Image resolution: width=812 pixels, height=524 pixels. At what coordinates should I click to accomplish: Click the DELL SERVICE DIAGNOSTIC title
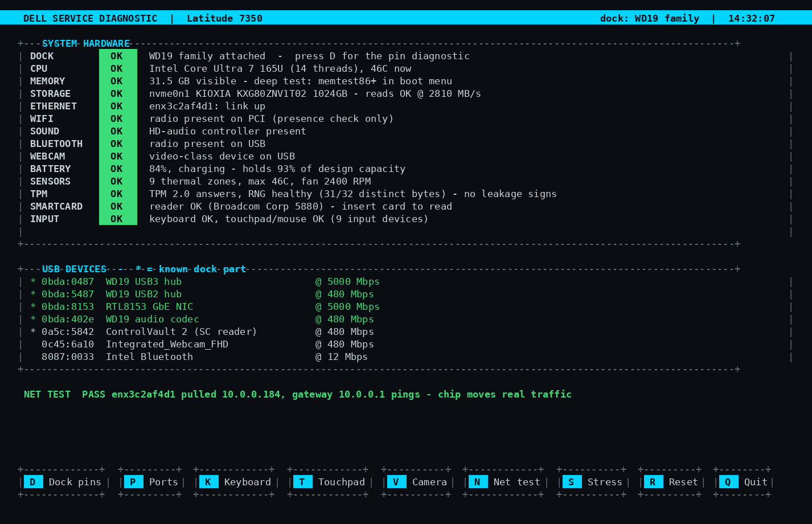(x=90, y=18)
